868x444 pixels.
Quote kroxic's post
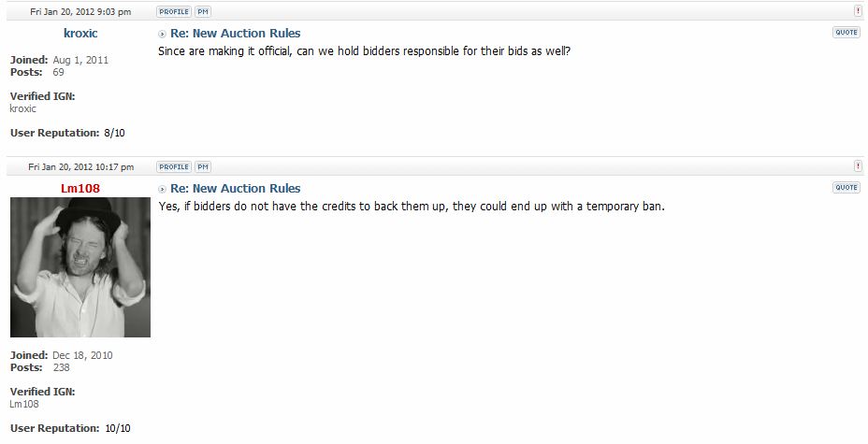(846, 33)
